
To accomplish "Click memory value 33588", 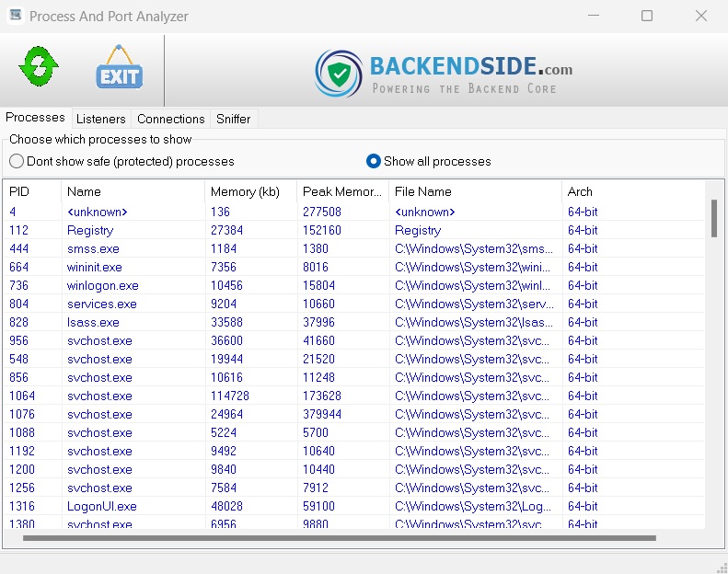I will tap(226, 323).
